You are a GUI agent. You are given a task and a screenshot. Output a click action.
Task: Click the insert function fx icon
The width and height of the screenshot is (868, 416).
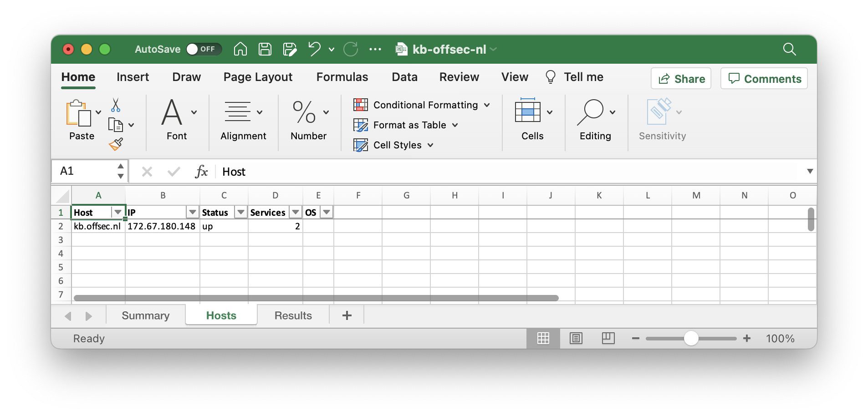tap(201, 172)
